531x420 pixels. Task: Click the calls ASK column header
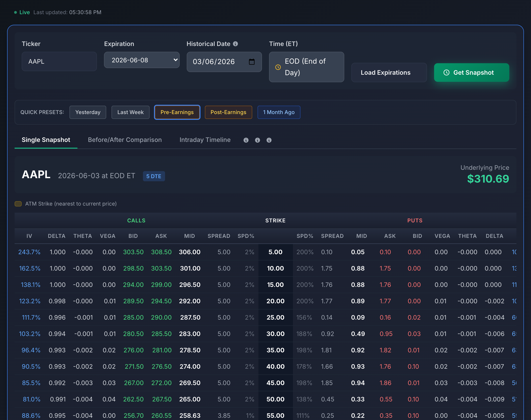161,236
